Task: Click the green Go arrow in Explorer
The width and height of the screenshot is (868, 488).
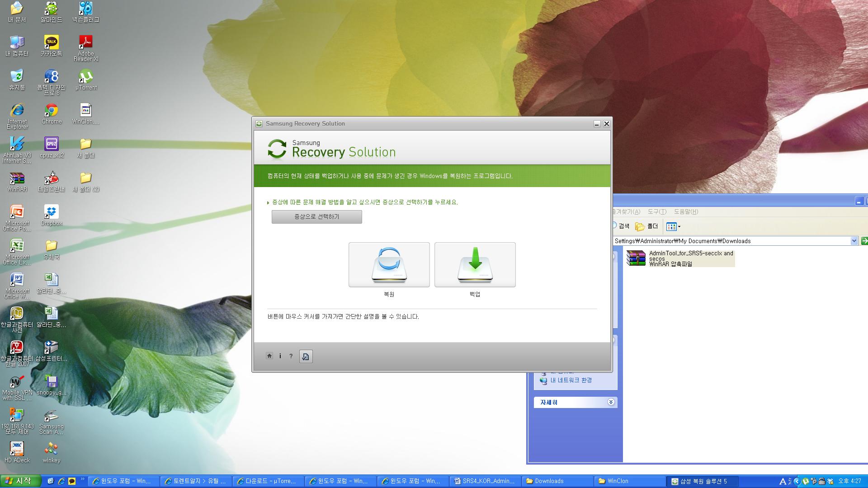Action: click(864, 241)
